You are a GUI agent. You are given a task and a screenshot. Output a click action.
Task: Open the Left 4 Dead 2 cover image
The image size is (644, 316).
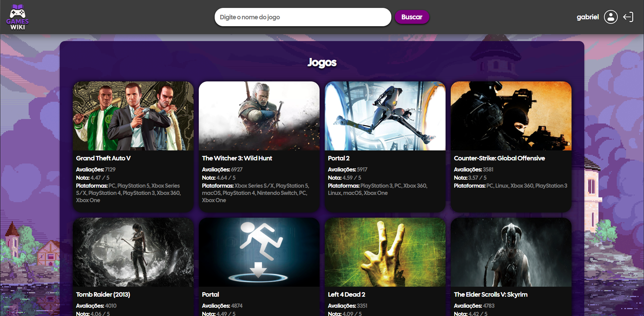[x=385, y=252]
